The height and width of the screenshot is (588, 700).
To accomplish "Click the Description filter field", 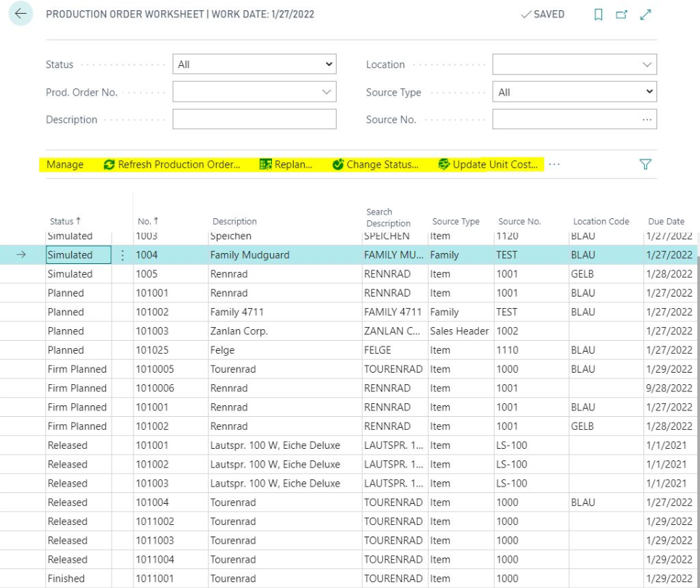I will pos(254,119).
